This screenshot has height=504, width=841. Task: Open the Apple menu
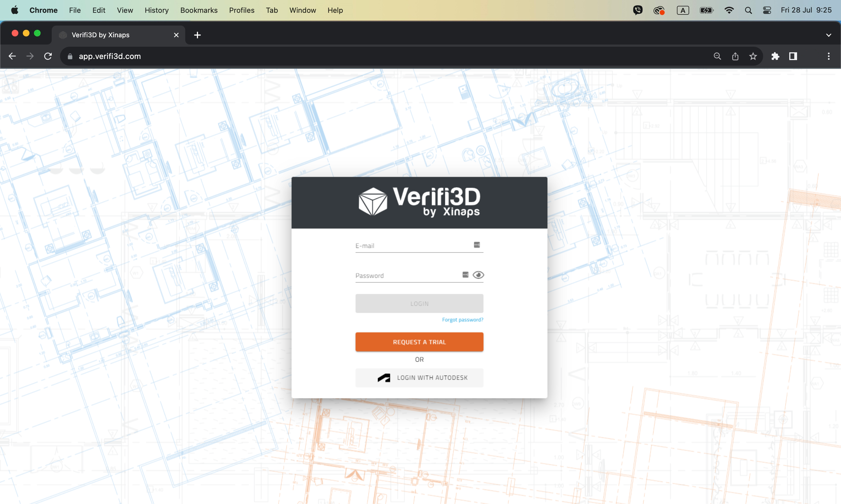click(14, 10)
